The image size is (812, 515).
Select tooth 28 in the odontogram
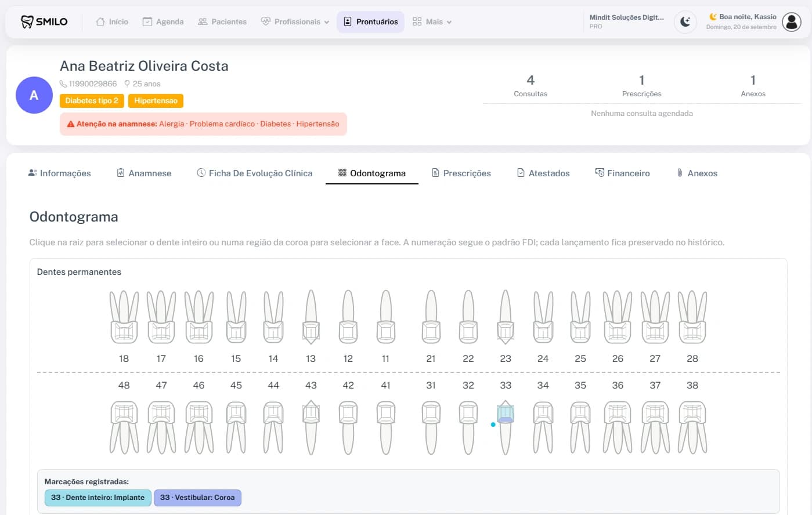pos(692,317)
